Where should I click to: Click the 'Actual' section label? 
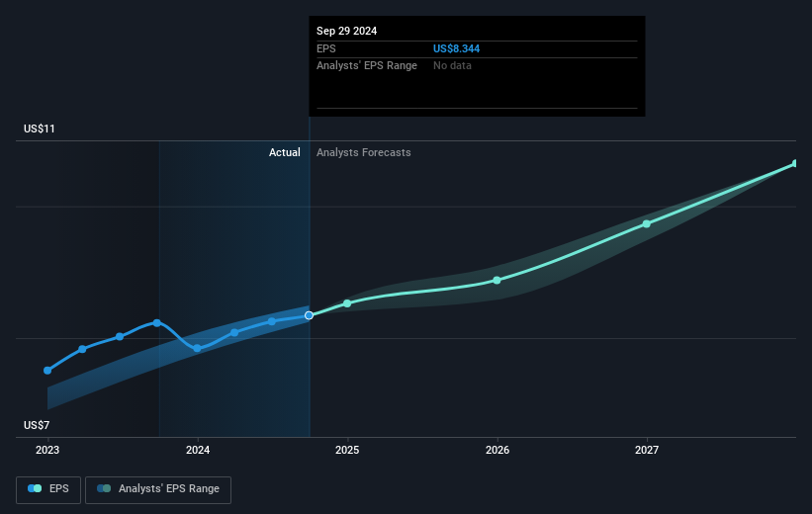[284, 152]
